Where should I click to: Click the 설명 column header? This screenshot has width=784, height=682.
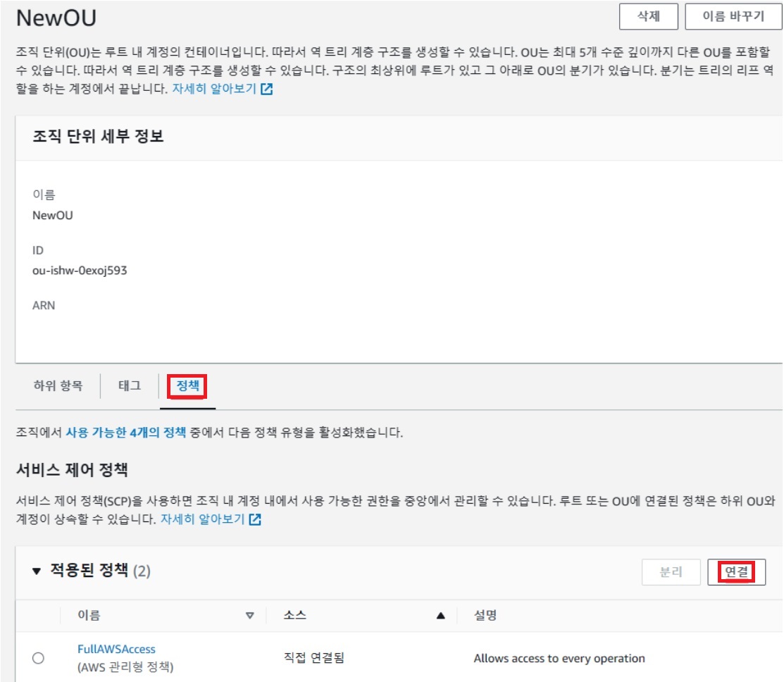pyautogui.click(x=485, y=615)
